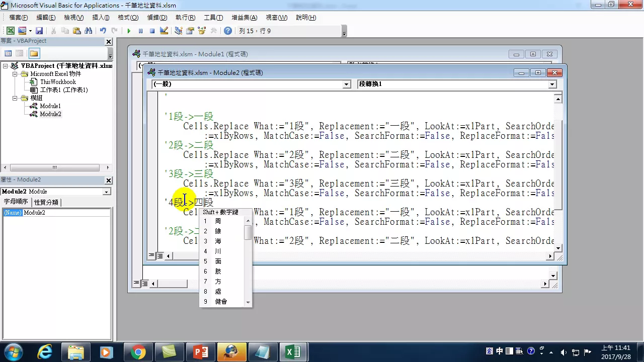Choose candidate 7 方 in IME list
The height and width of the screenshot is (362, 644).
(222, 282)
